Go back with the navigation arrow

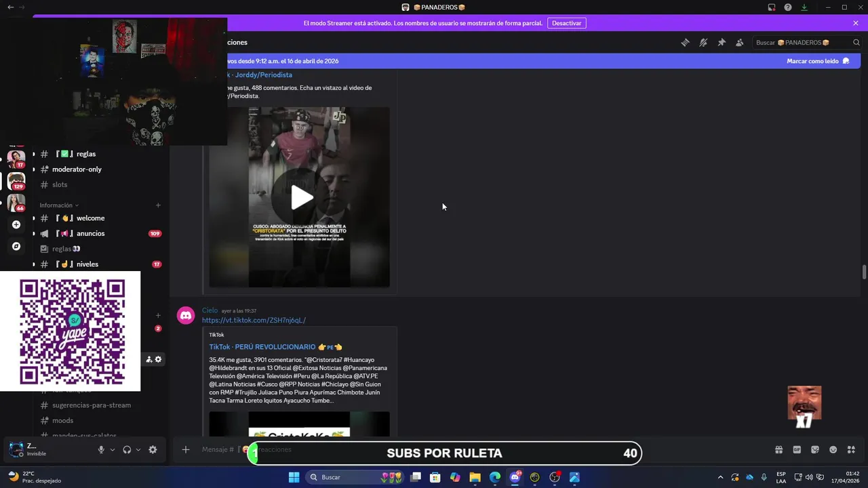(10, 7)
